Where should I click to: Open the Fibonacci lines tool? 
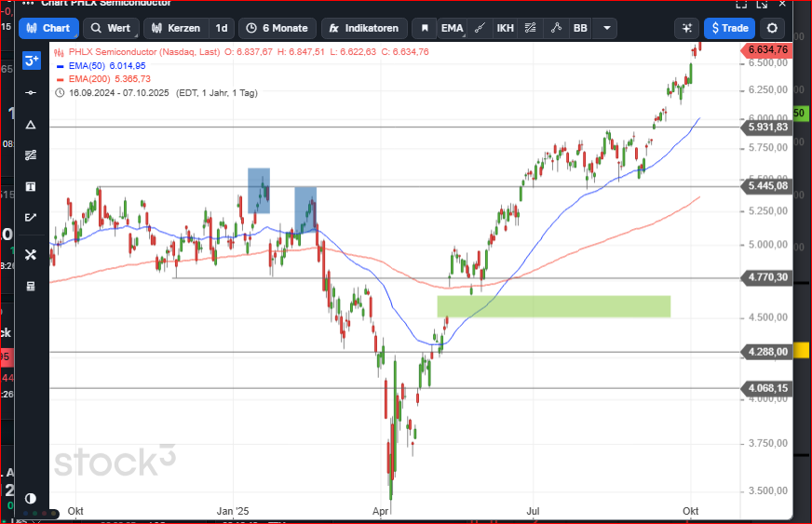tap(31, 155)
